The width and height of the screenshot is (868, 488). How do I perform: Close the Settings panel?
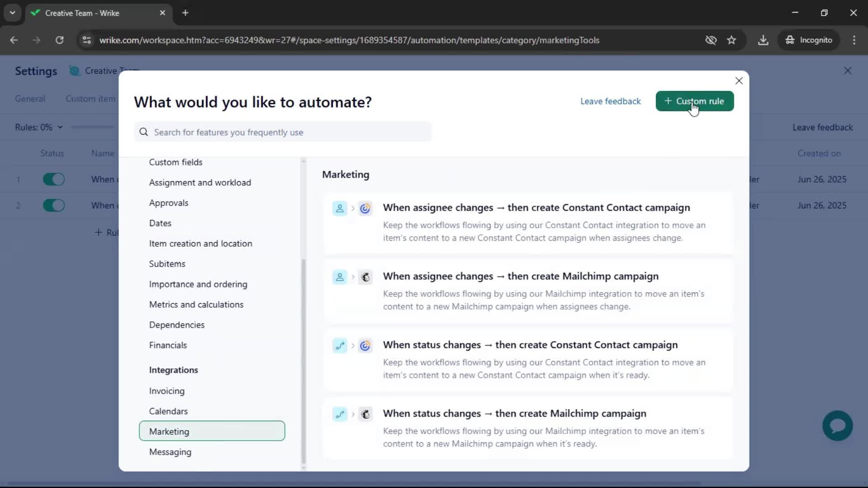pos(848,71)
